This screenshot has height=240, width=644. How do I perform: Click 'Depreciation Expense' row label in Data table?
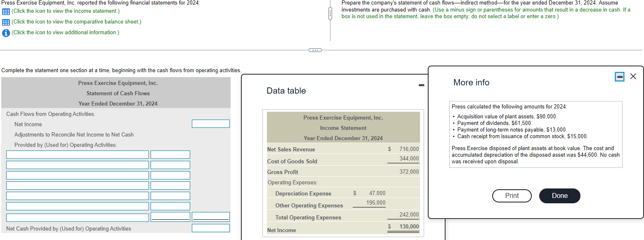(303, 194)
